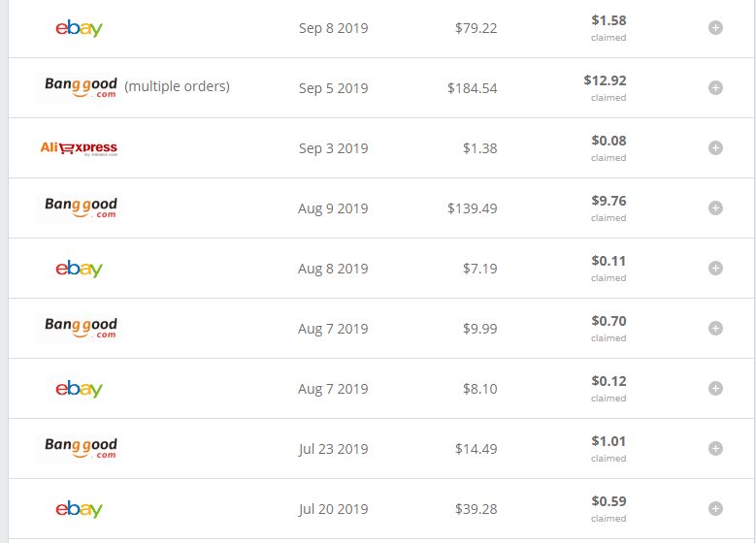This screenshot has height=543, width=756.
Task: Expand the eBay Aug 7 2019 row
Action: click(x=715, y=388)
